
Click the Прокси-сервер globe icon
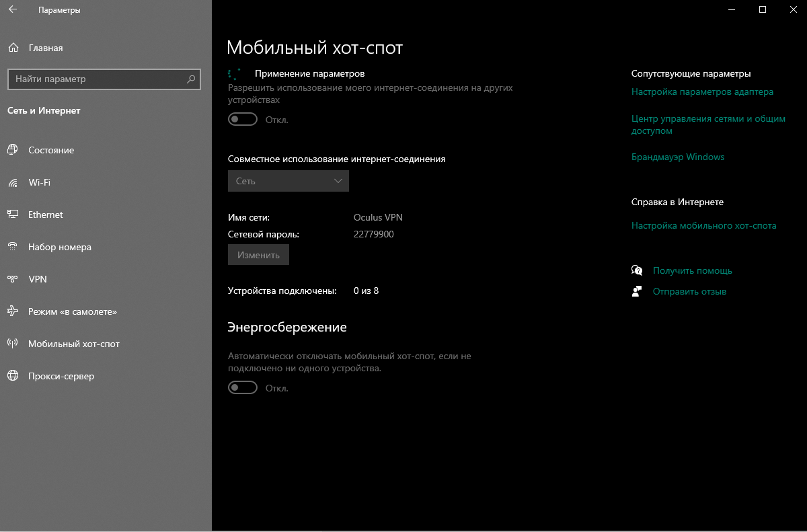pyautogui.click(x=13, y=376)
